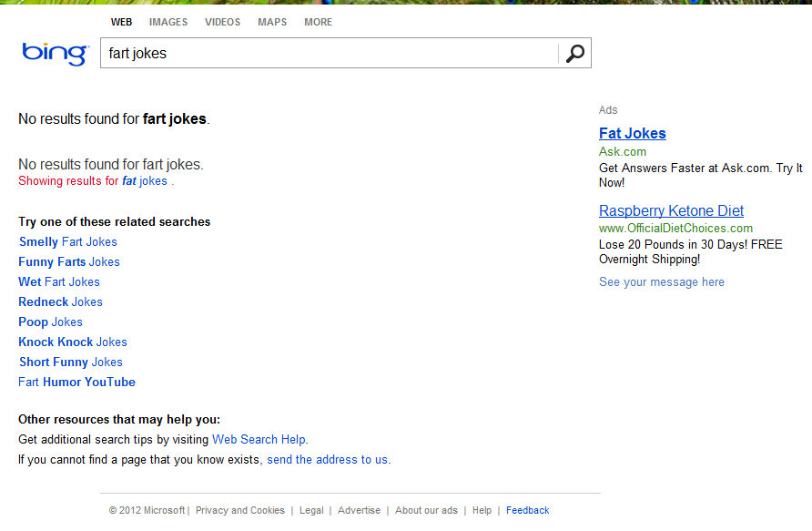Switch to the IMAGES tab

tap(168, 22)
